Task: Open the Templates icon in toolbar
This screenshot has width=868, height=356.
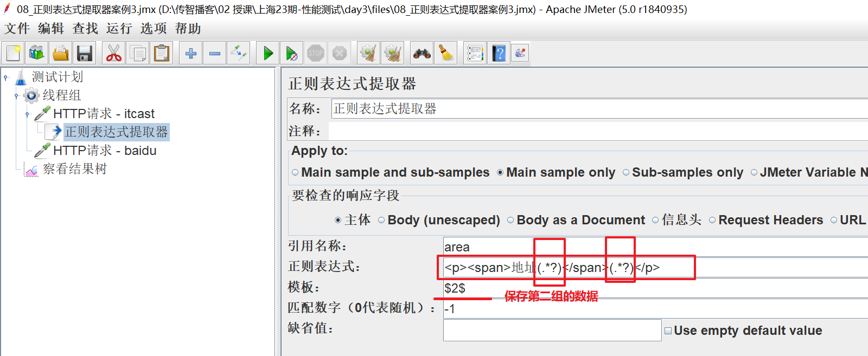Action: coord(37,53)
